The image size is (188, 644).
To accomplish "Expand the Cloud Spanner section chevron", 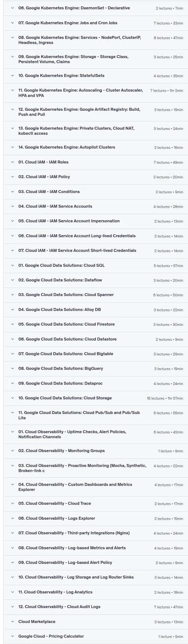I will tap(13, 295).
